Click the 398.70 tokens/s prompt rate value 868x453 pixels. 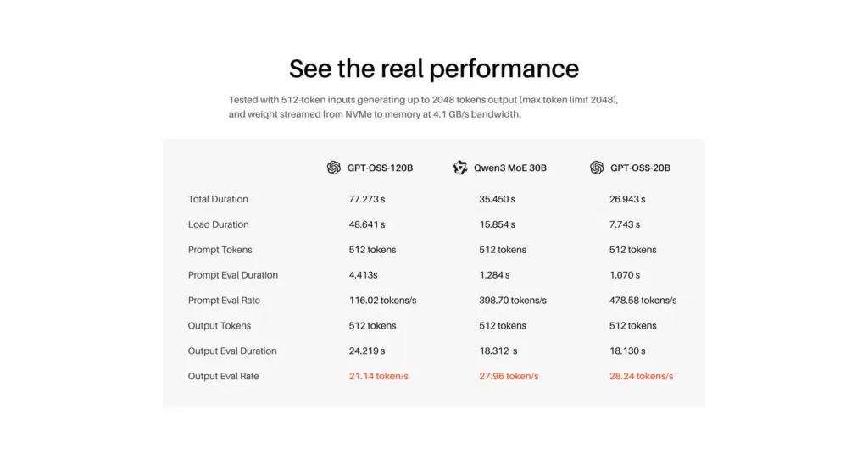coord(513,301)
